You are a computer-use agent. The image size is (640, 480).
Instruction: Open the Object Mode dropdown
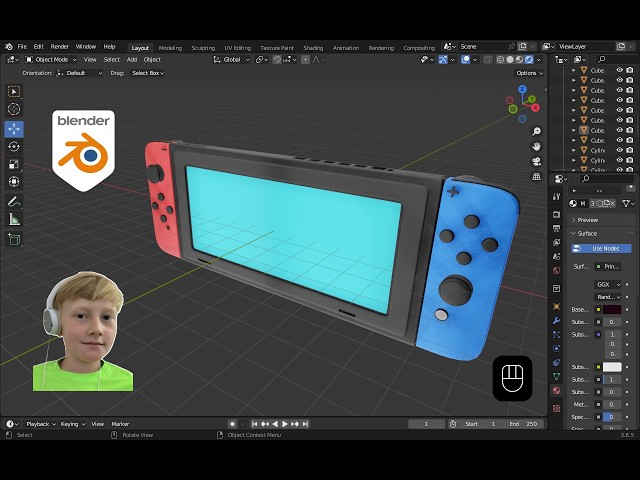pyautogui.click(x=51, y=60)
